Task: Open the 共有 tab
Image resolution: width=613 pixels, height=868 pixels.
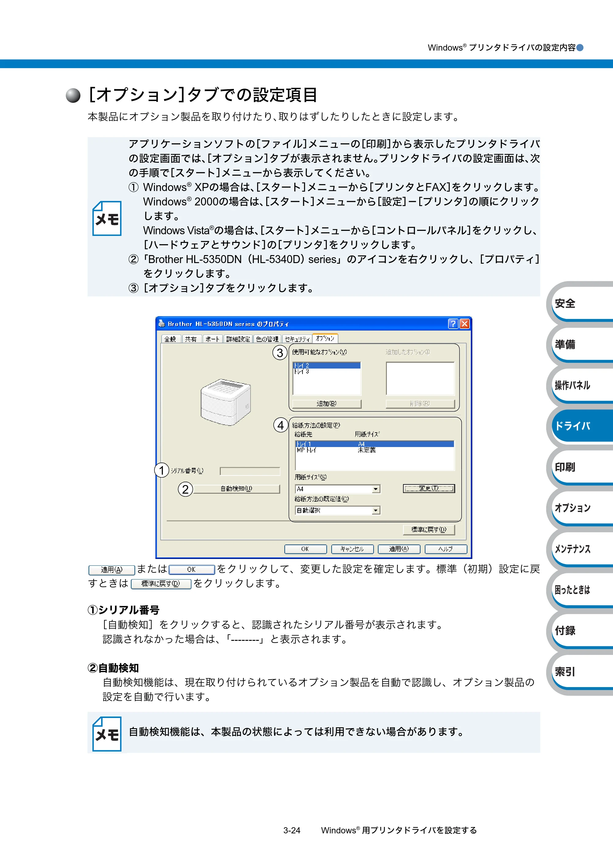Action: tap(191, 339)
